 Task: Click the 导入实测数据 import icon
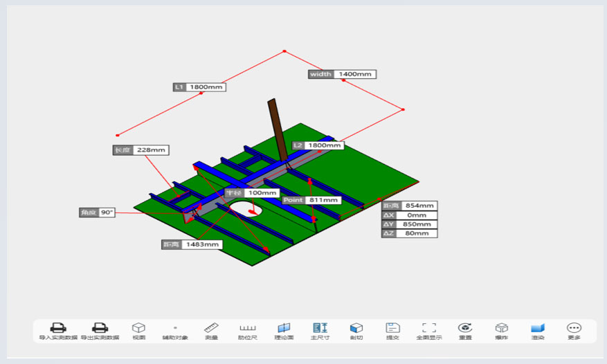pyautogui.click(x=53, y=328)
